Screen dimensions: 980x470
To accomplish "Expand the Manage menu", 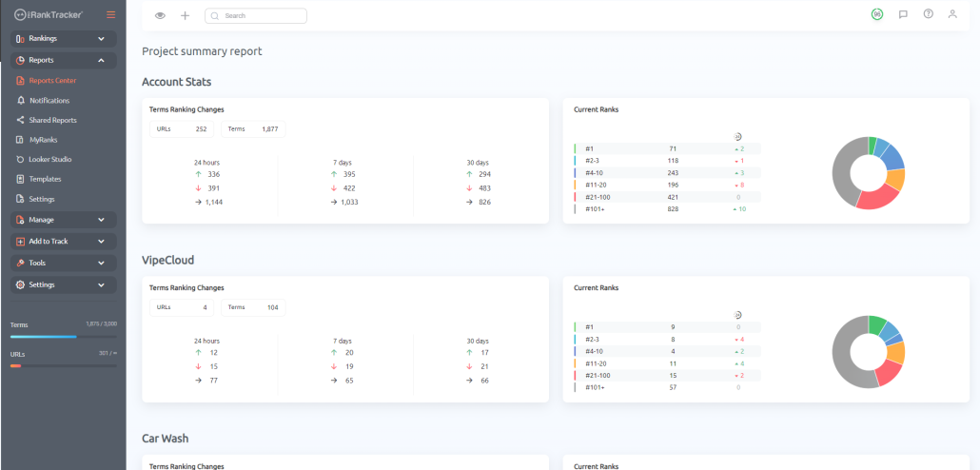I will [63, 220].
